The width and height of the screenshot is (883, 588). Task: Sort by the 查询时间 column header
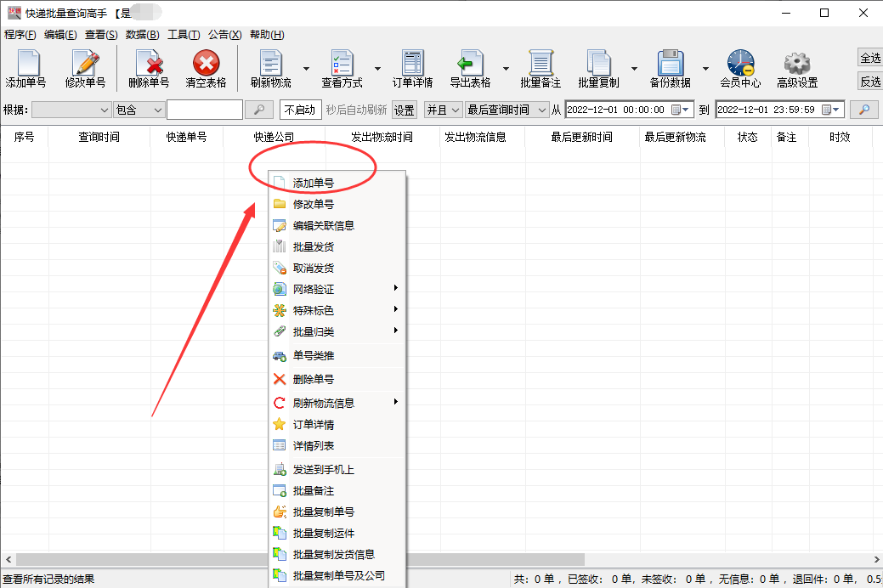tap(99, 137)
